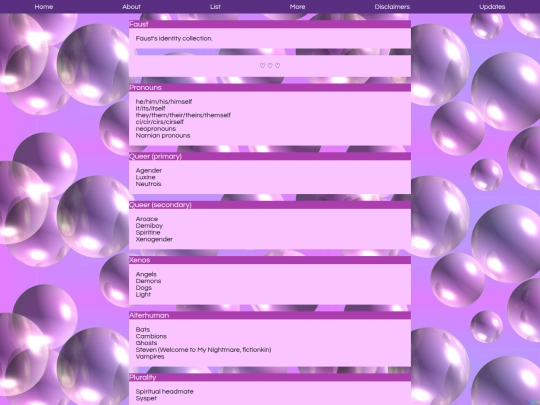Click the Xenos section header

tap(270, 260)
